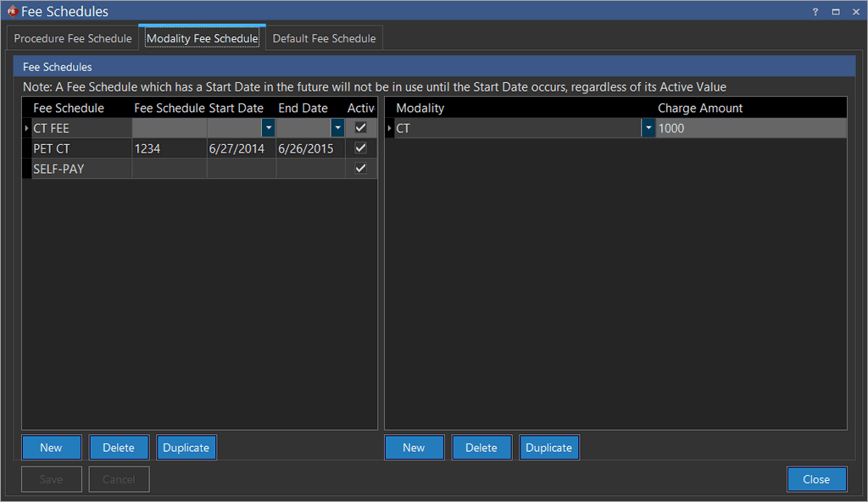Switch to the Procedure Fee Schedule tab

pos(73,39)
